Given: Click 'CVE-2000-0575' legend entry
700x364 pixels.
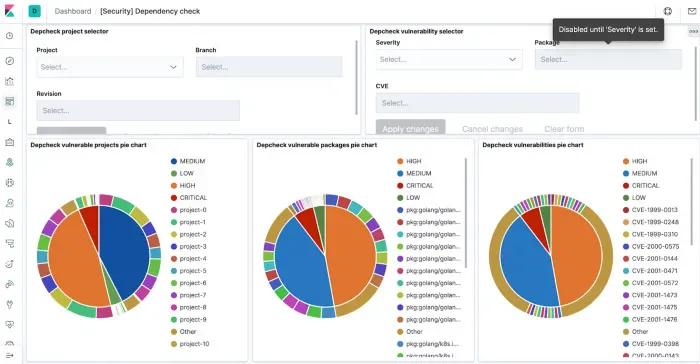Looking at the screenshot, I should coord(655,247).
